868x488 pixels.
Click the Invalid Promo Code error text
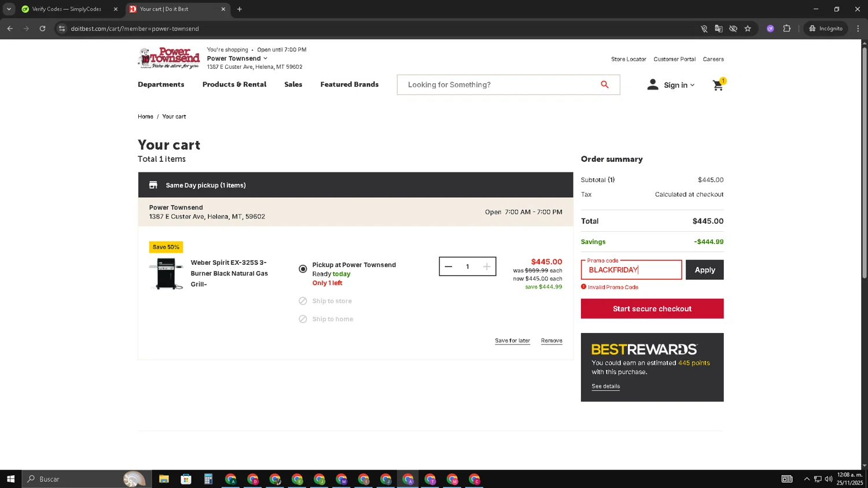click(x=613, y=287)
